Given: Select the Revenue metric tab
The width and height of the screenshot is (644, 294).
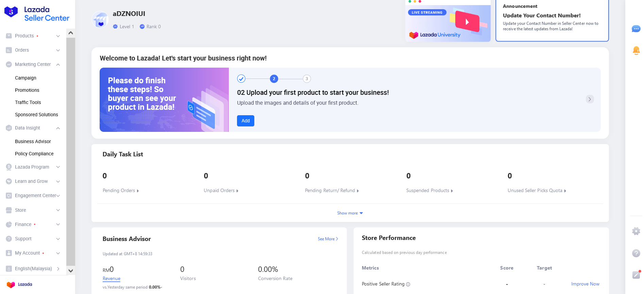Looking at the screenshot, I should click(x=112, y=279).
